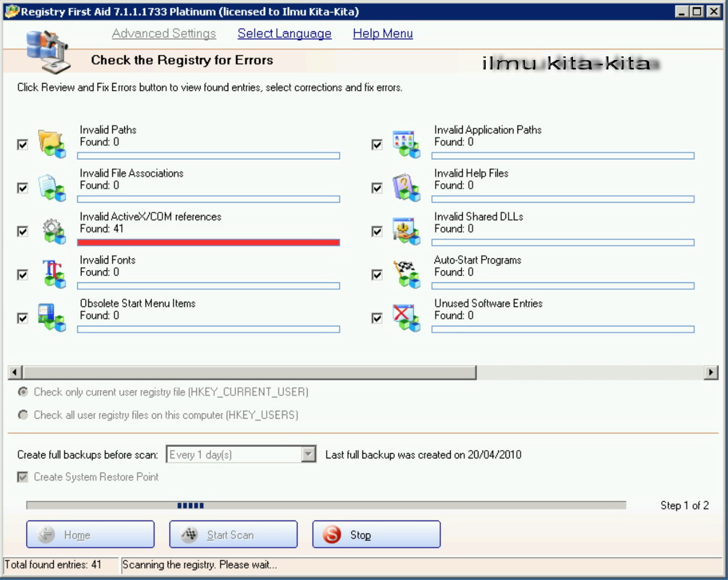Viewport: 728px width, 580px height.
Task: Click the 'Scanning the registry. Please wait...' status
Action: point(199,564)
